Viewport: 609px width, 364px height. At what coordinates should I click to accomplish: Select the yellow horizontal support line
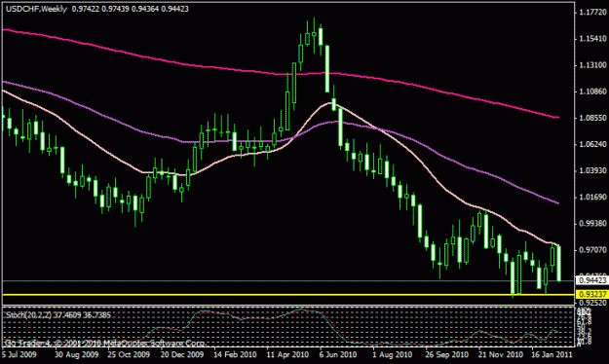(x=288, y=295)
